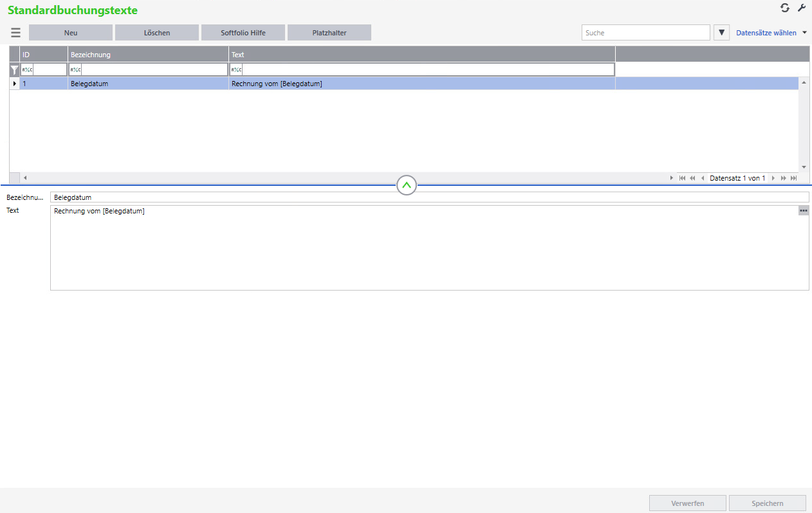Click the ID column filter input
Viewport: 812px width, 513px height.
click(x=50, y=69)
